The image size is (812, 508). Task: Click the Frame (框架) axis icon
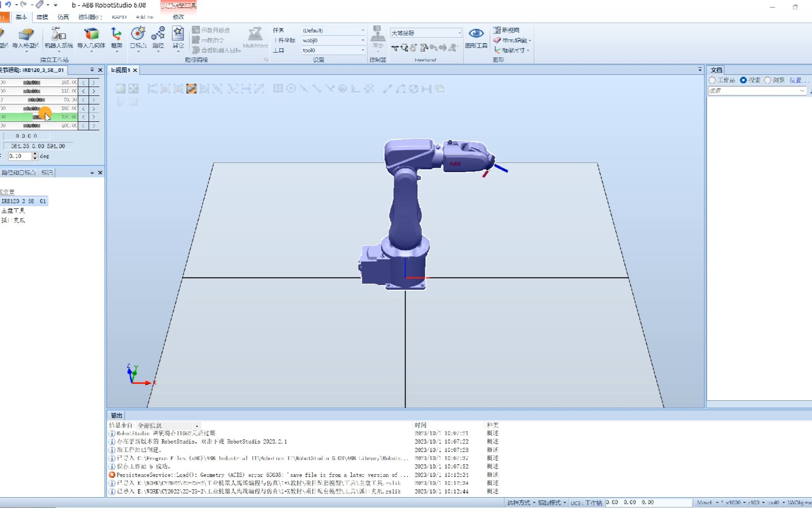coord(116,34)
